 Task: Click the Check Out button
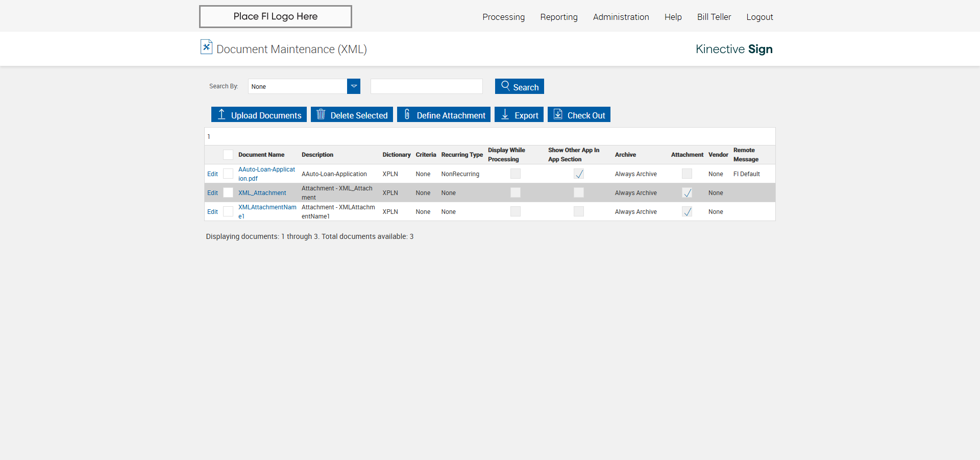(x=579, y=114)
